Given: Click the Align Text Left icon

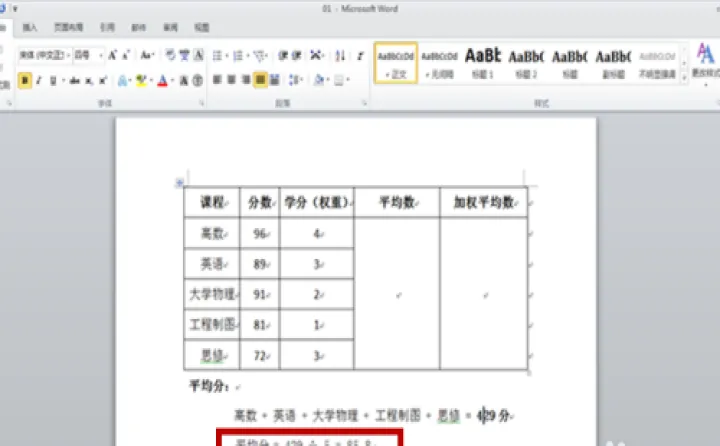Looking at the screenshot, I should (217, 80).
